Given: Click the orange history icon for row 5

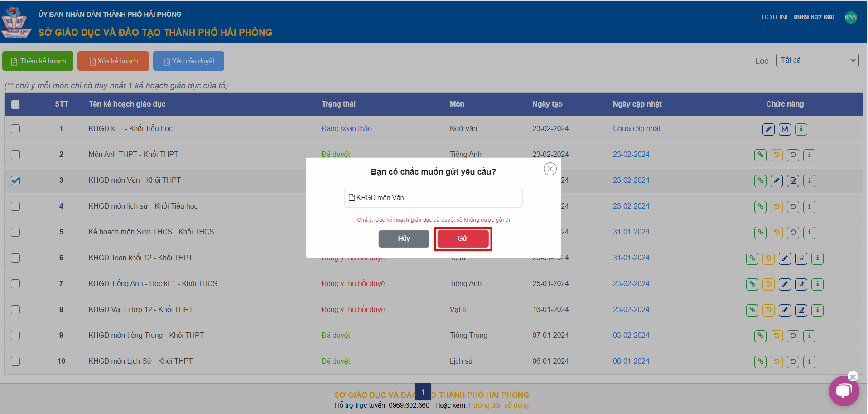Looking at the screenshot, I should 776,233.
